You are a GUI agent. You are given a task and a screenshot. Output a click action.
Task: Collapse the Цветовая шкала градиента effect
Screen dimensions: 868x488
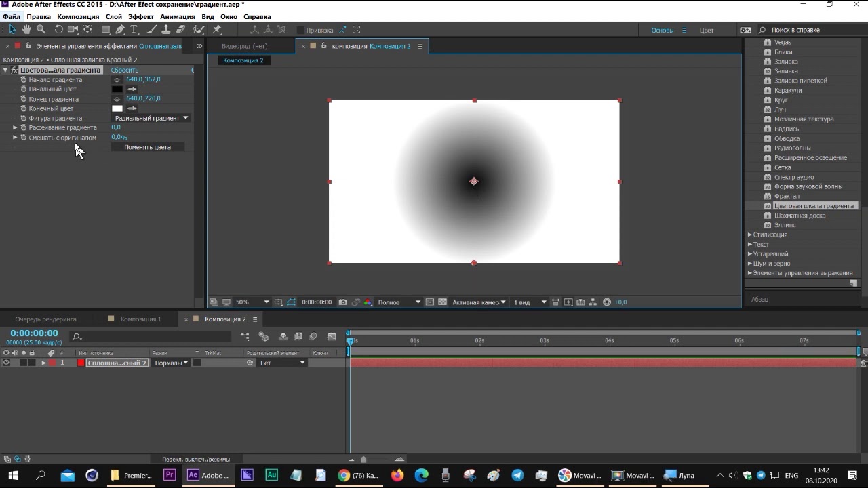point(5,70)
